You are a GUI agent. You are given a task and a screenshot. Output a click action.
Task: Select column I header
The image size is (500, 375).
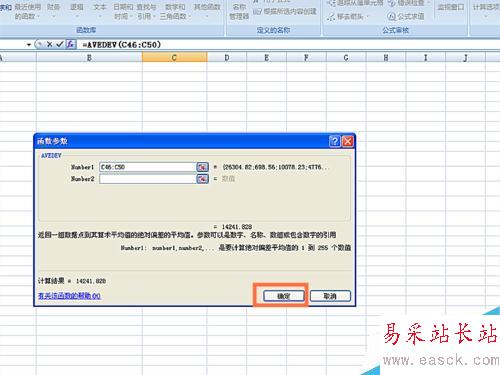coord(425,58)
